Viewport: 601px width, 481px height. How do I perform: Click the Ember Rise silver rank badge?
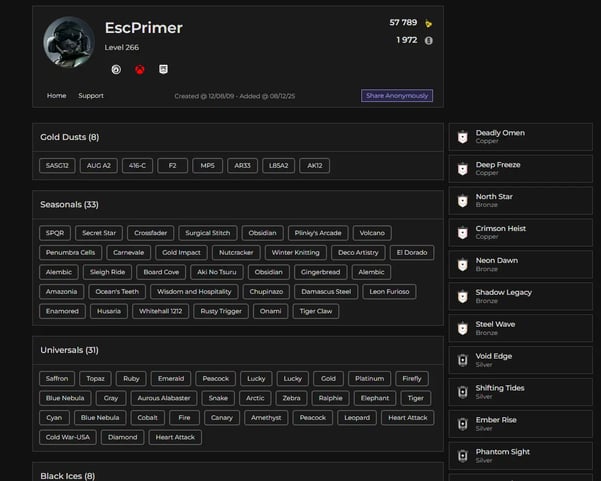[462, 424]
